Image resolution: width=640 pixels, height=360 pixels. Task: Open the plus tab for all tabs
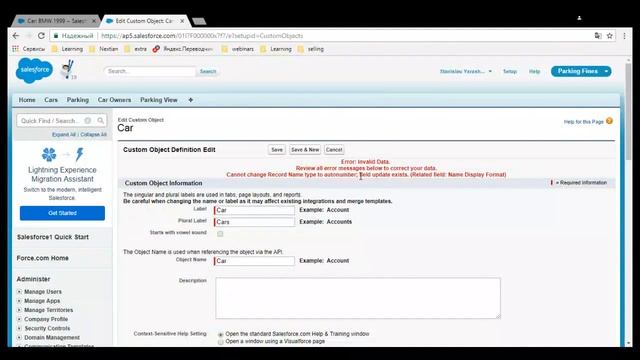tap(191, 100)
